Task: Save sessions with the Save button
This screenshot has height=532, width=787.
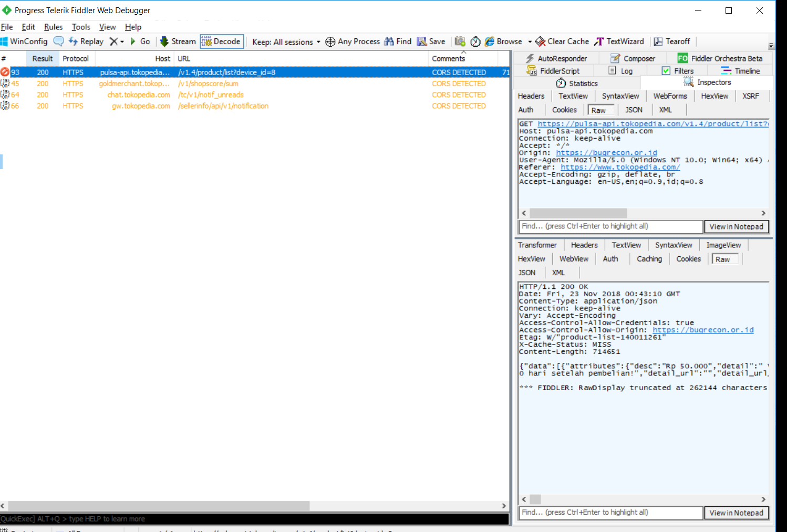Action: 431,41
